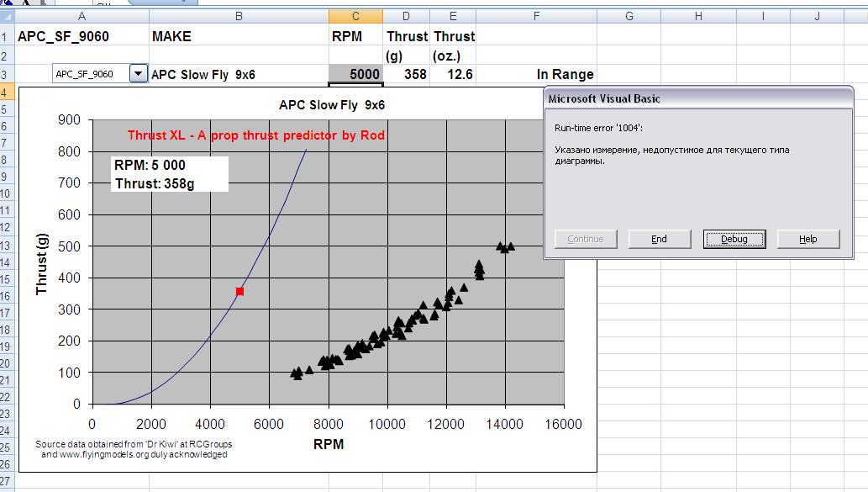Select the RPM input cell showing 5000
Image resolution: width=868 pixels, height=492 pixels.
pyautogui.click(x=356, y=74)
